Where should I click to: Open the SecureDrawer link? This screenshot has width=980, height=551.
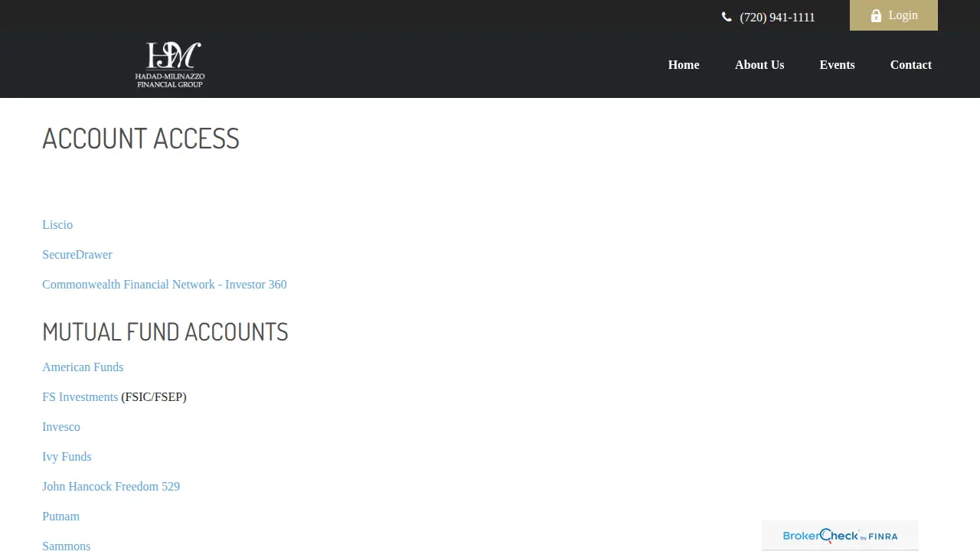(77, 254)
